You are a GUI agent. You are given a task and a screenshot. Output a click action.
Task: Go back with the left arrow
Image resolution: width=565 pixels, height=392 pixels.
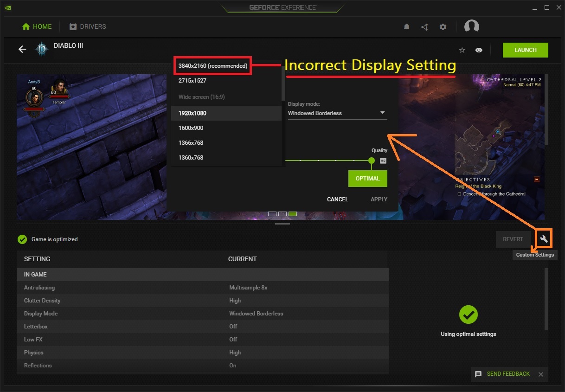pyautogui.click(x=22, y=49)
